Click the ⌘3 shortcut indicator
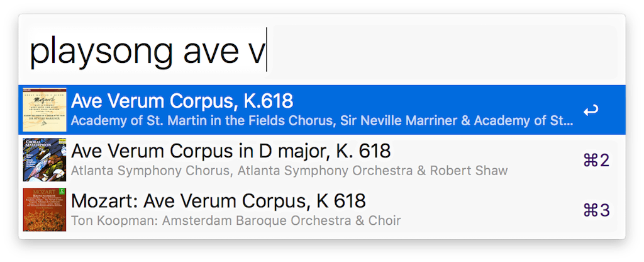The height and width of the screenshot is (262, 644). (596, 210)
